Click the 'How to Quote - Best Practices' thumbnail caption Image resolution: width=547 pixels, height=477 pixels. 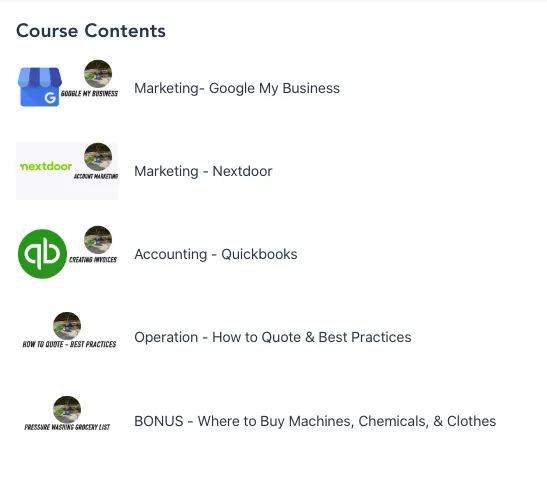click(69, 344)
